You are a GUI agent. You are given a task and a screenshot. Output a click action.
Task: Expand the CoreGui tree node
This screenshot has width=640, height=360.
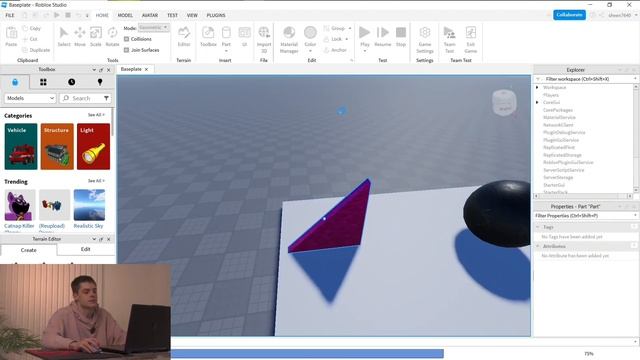(x=537, y=102)
